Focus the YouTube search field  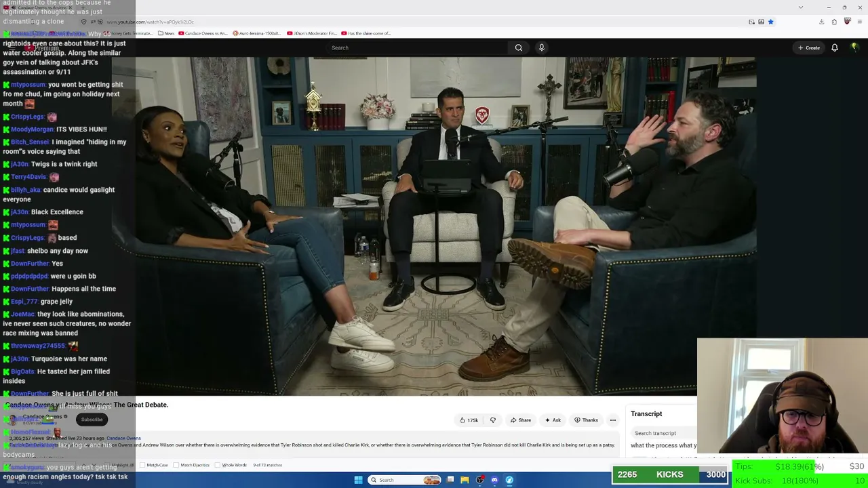coord(417,47)
